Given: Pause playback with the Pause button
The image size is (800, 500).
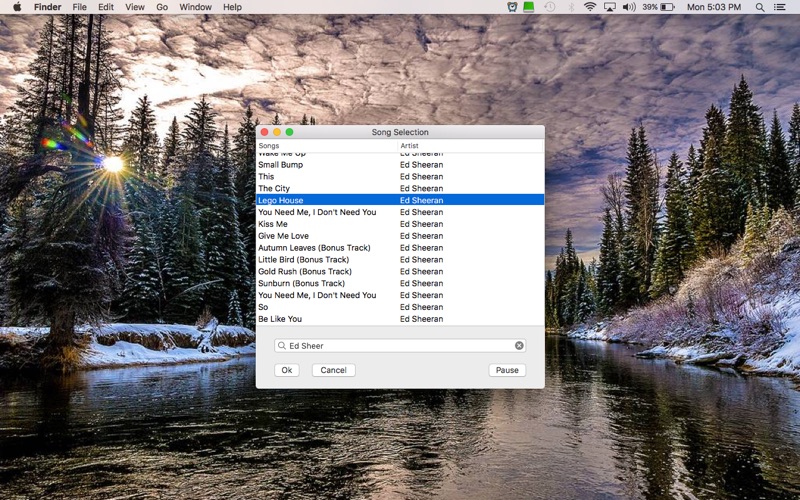Looking at the screenshot, I should pyautogui.click(x=507, y=370).
